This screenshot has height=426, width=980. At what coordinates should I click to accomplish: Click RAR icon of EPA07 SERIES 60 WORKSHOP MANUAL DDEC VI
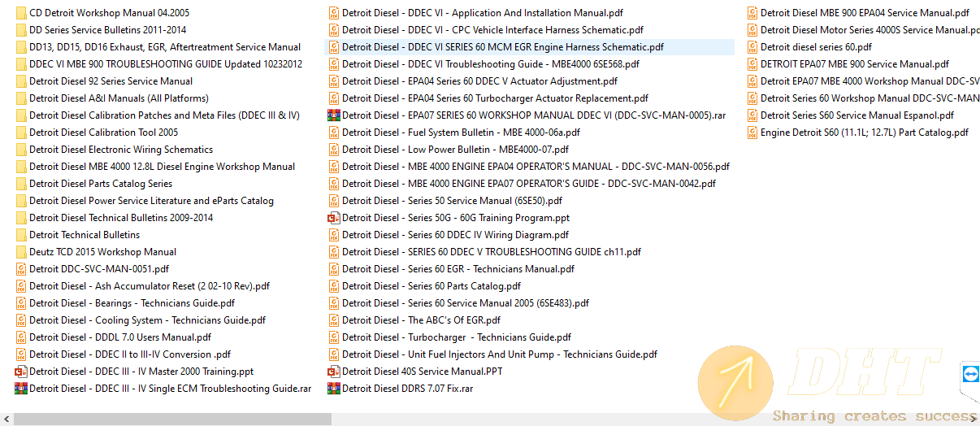pos(334,115)
